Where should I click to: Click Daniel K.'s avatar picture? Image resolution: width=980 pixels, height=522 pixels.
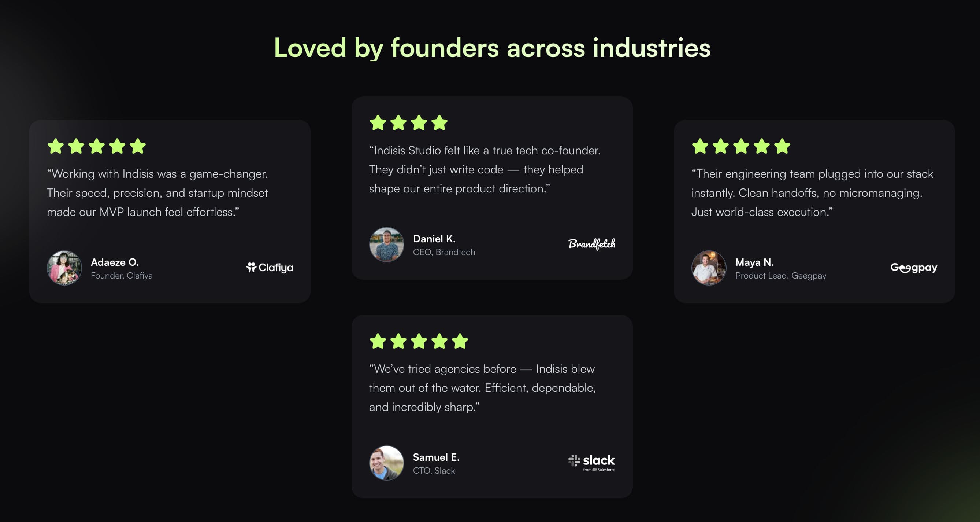[x=386, y=245]
